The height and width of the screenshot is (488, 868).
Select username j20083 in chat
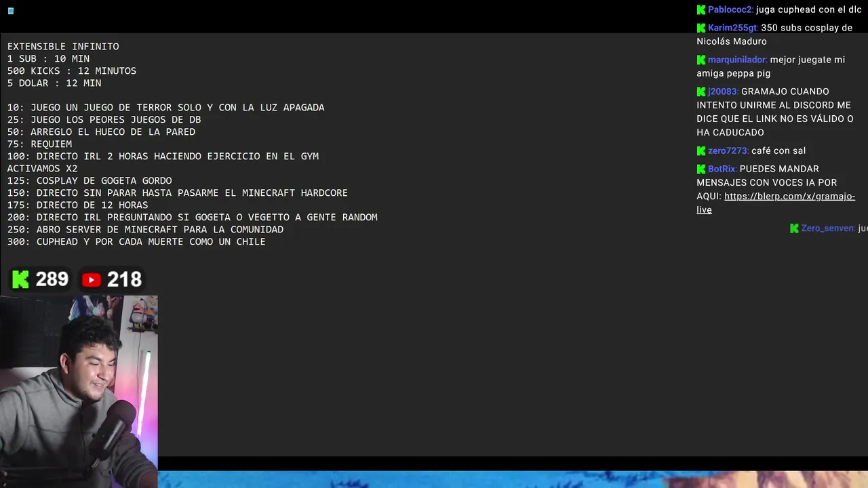tap(724, 91)
